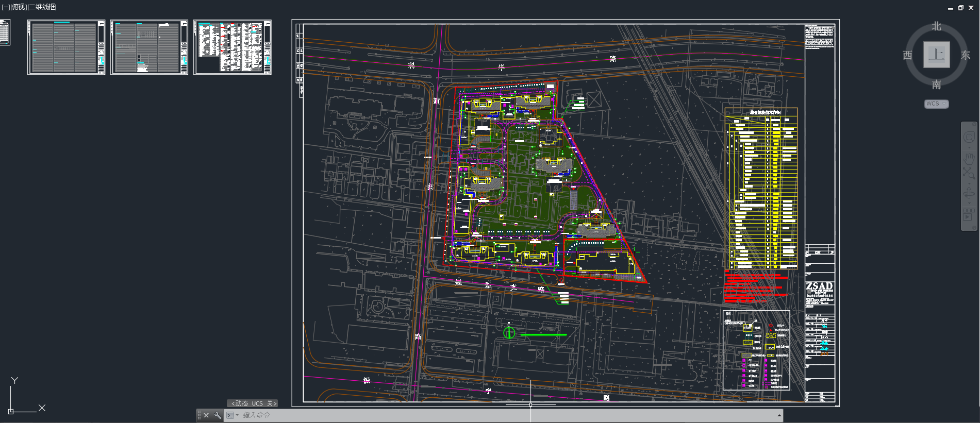Rotate view to south 南 on ViewCube

pos(936,84)
